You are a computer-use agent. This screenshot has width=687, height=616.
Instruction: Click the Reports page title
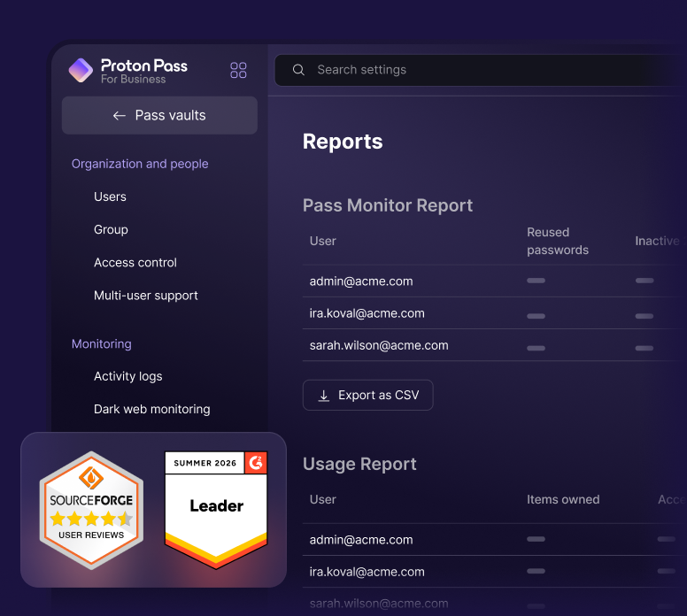[x=343, y=142]
